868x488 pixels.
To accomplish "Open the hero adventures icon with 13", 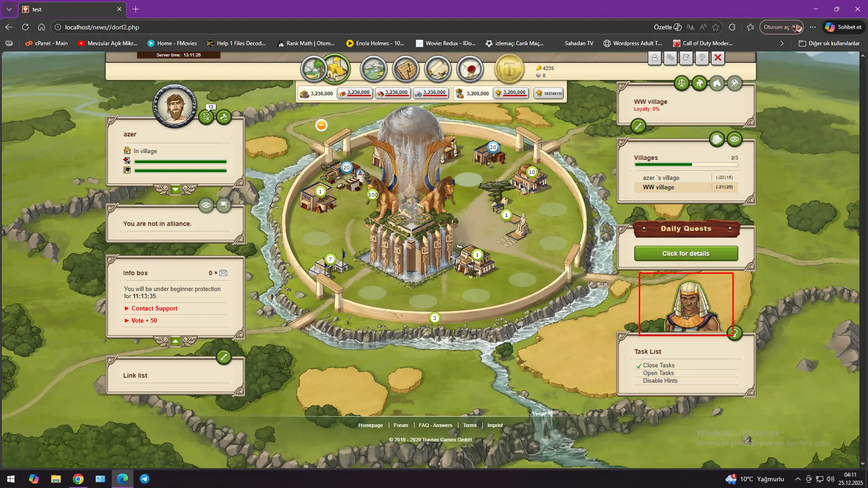I will tap(207, 117).
